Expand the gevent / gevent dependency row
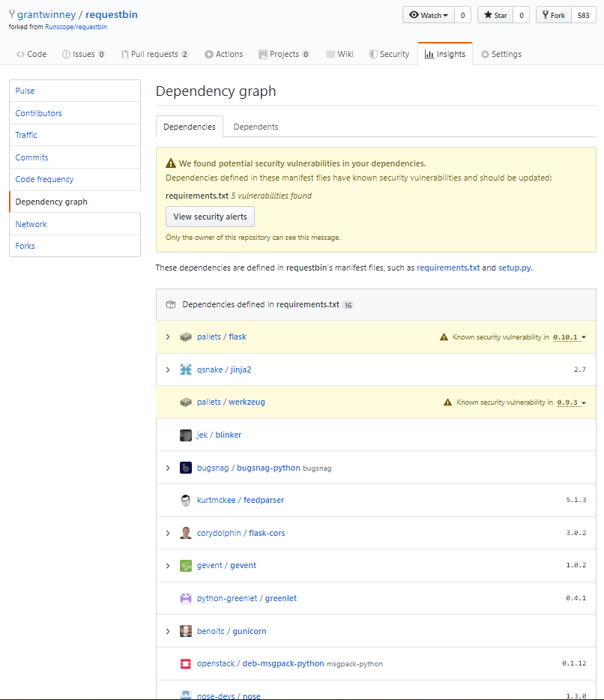The image size is (604, 700). (168, 566)
